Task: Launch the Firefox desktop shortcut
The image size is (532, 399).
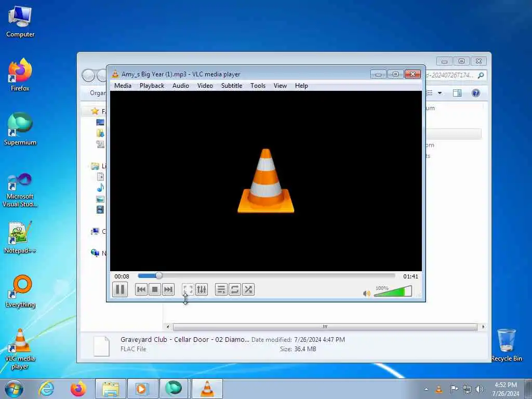Action: click(x=20, y=75)
